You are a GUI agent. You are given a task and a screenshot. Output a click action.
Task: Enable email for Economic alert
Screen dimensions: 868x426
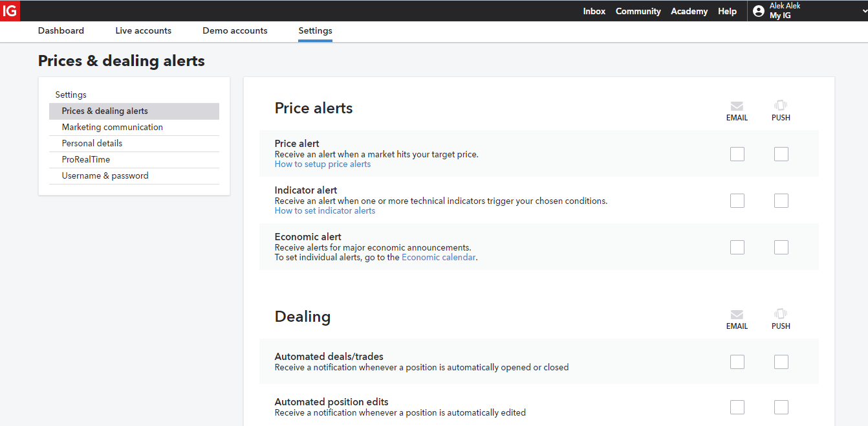[x=737, y=247]
